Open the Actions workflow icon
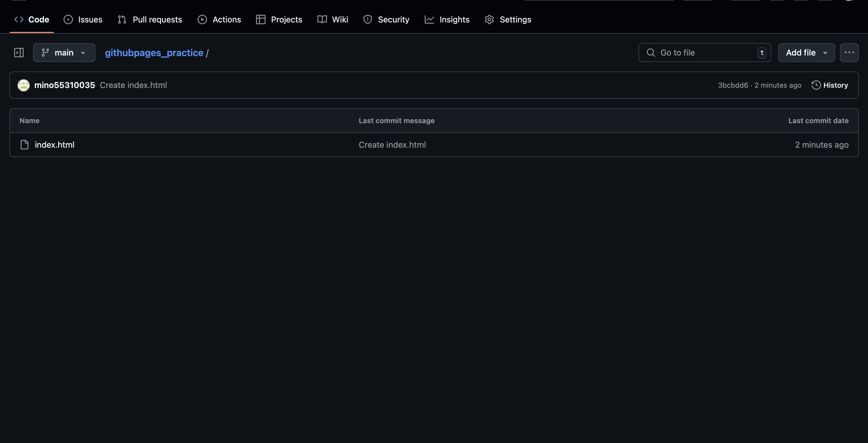This screenshot has width=868, height=443. (x=202, y=19)
